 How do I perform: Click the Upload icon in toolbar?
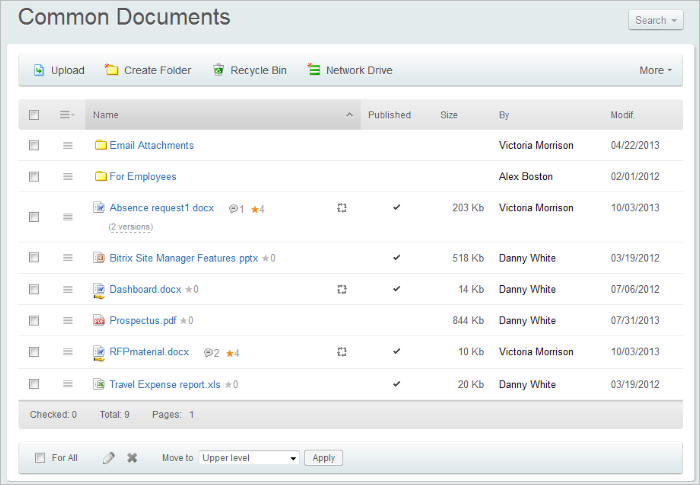coord(39,70)
